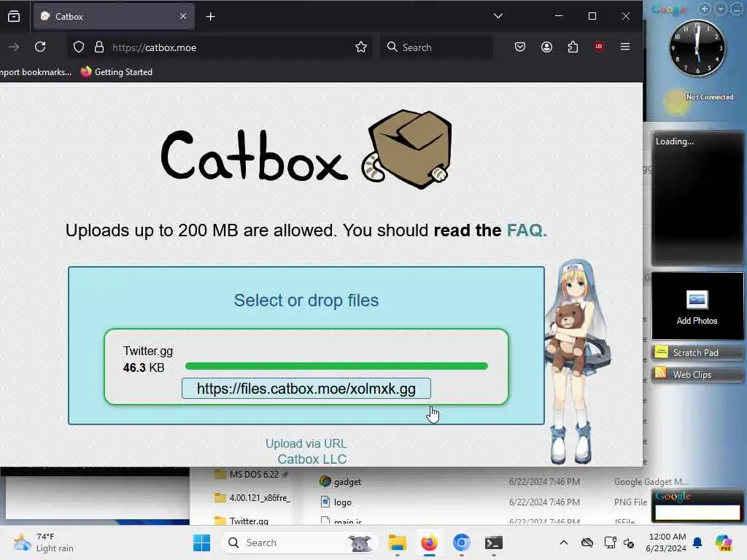The height and width of the screenshot is (560, 747).
Task: Open the Windows Start menu
Action: click(201, 542)
